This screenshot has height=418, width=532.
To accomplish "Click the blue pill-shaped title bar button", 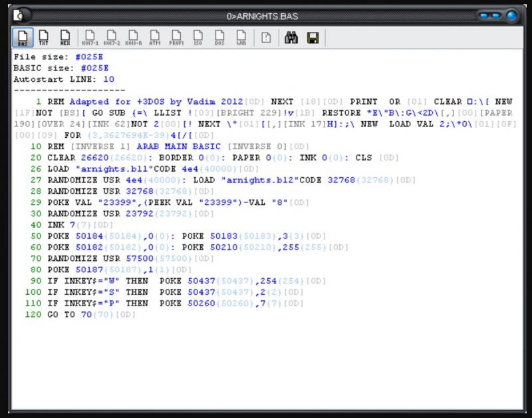I will click(490, 15).
